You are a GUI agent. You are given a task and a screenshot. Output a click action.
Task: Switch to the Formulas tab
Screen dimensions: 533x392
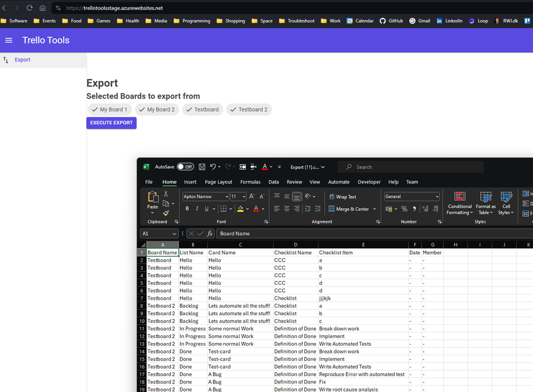point(250,182)
